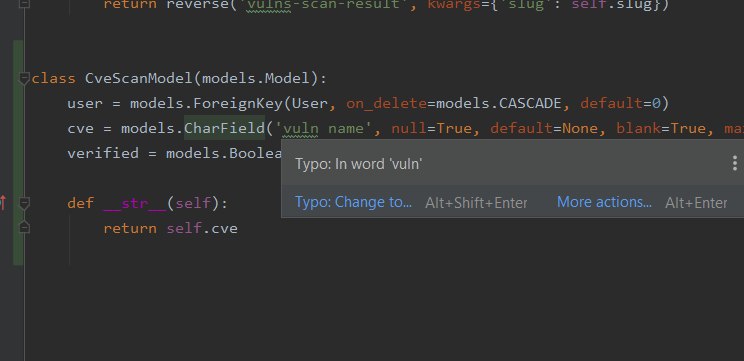Click the override gutter arrow beside def __str__

tap(3, 203)
